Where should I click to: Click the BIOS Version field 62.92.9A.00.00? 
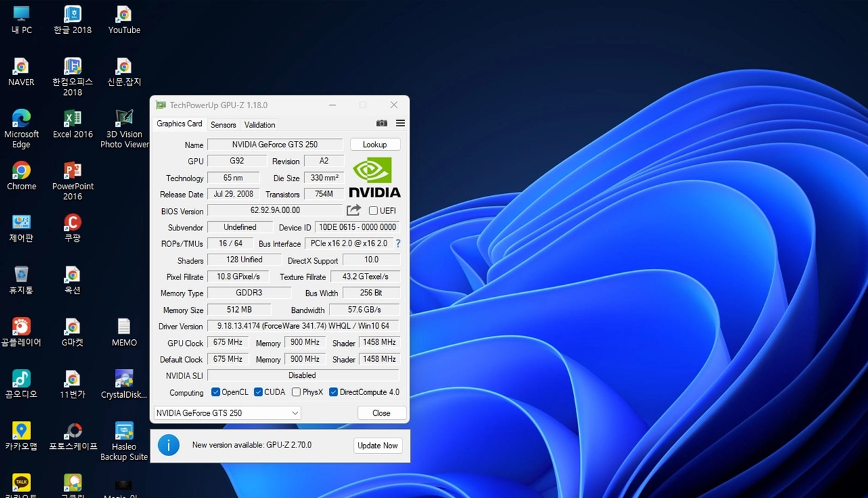pos(275,210)
